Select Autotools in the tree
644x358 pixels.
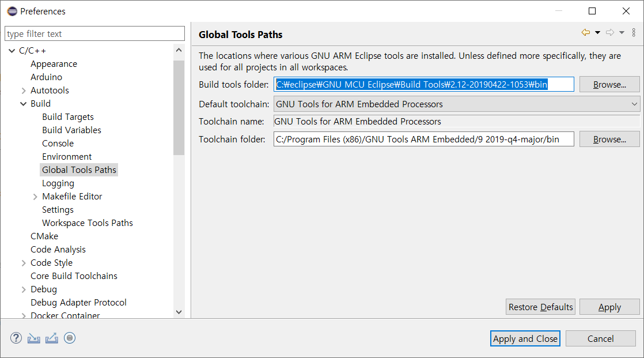[x=50, y=91]
